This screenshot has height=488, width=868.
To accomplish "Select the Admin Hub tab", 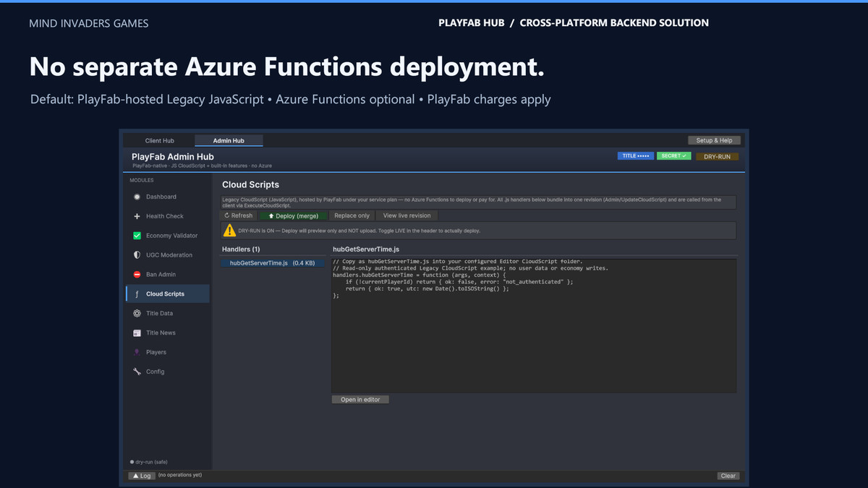I will pyautogui.click(x=229, y=140).
